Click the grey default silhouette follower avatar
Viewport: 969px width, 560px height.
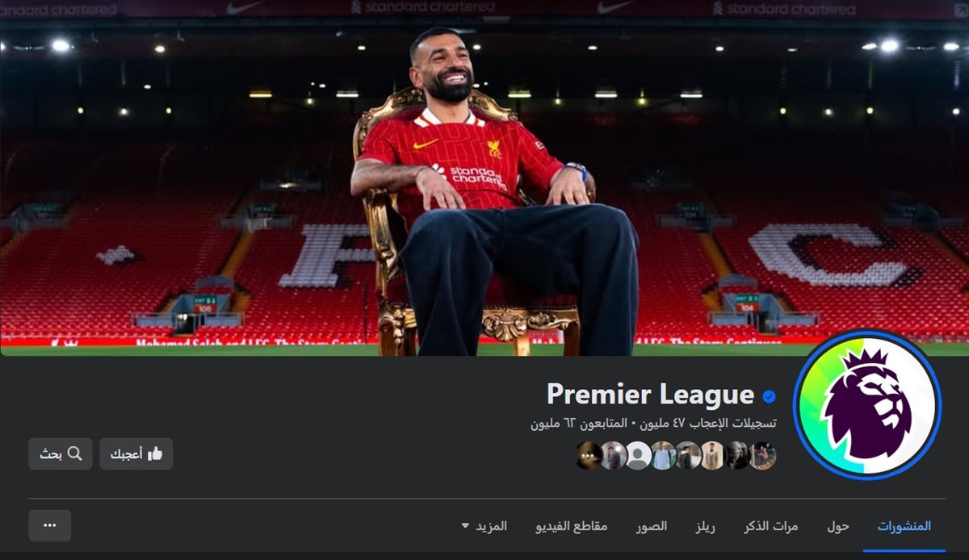point(639,456)
